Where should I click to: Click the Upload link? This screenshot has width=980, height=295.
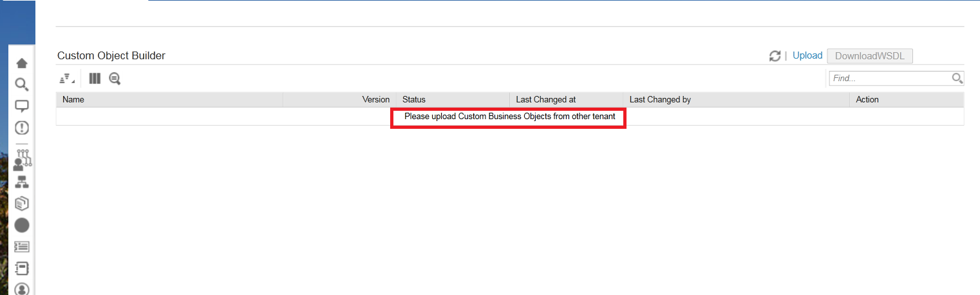tap(807, 56)
